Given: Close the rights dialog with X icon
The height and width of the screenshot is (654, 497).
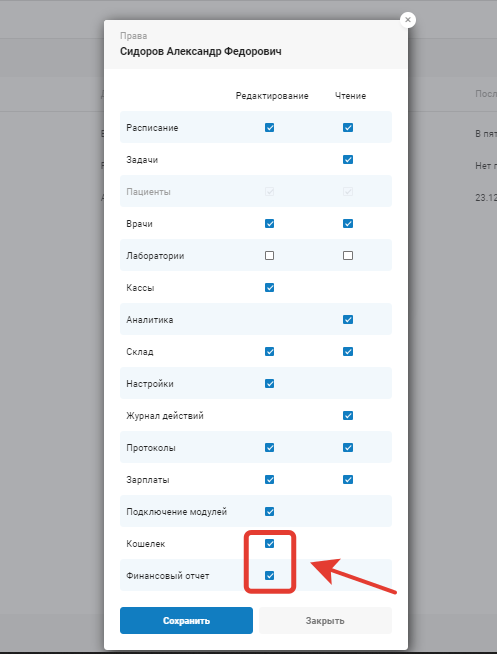Looking at the screenshot, I should click(x=408, y=20).
